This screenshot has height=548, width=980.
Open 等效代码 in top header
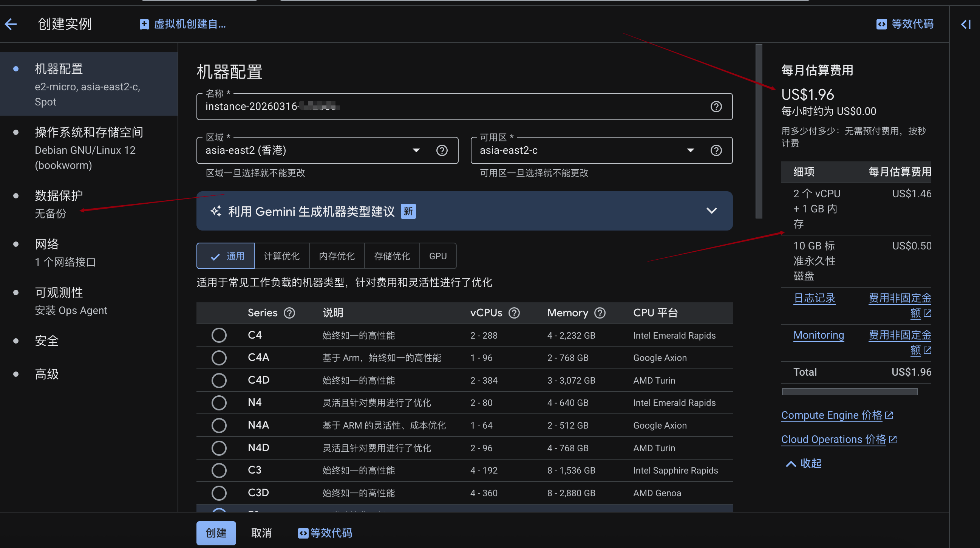tap(905, 24)
